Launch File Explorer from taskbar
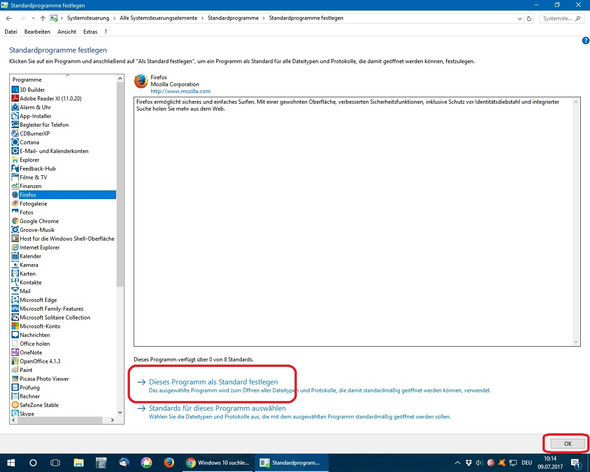590x472 pixels. (79, 463)
